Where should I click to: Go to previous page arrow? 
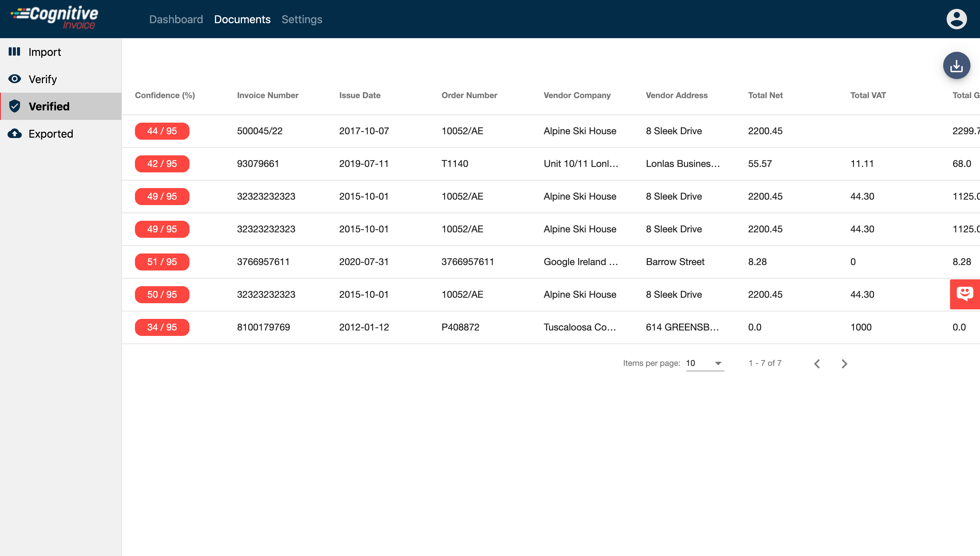point(817,364)
